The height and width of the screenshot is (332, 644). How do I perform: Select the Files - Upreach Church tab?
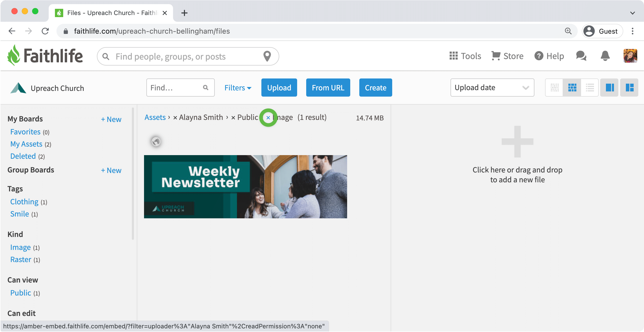111,13
